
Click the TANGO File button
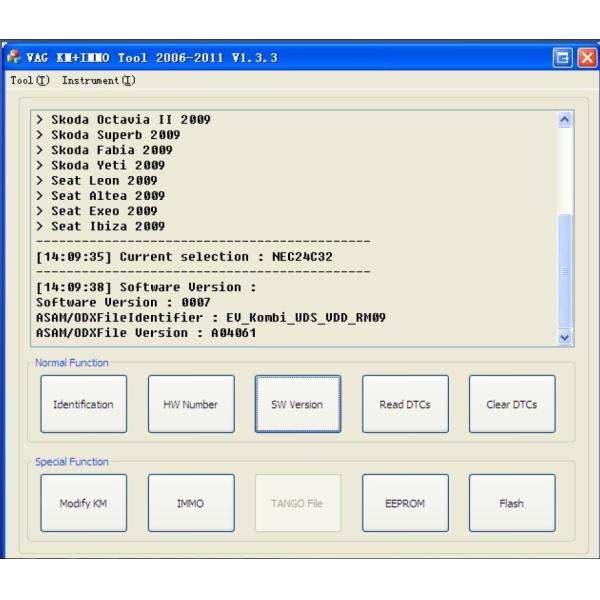(x=298, y=503)
